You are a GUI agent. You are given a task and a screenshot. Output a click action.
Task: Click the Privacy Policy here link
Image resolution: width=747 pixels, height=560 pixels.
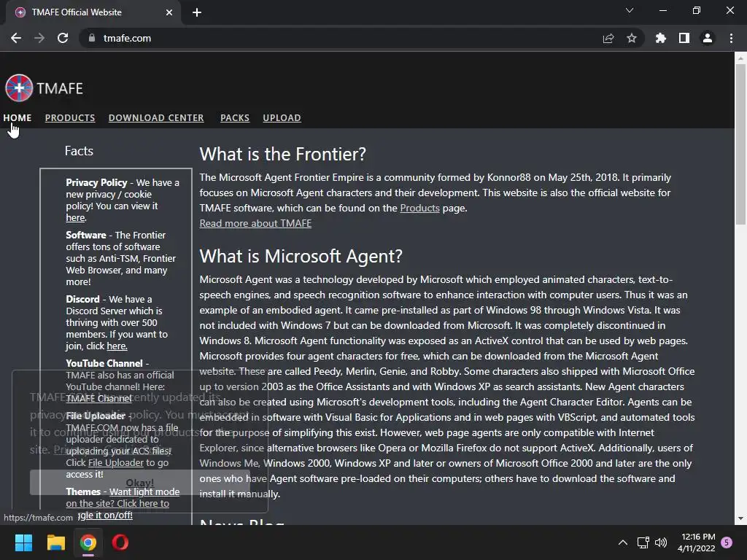pyautogui.click(x=75, y=217)
